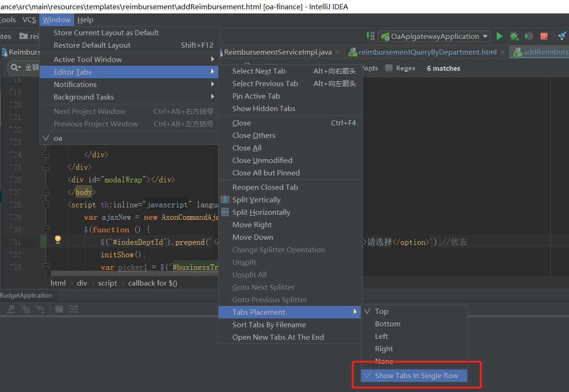
Task: Click the evaluate expression table icon
Action: click(x=59, y=309)
